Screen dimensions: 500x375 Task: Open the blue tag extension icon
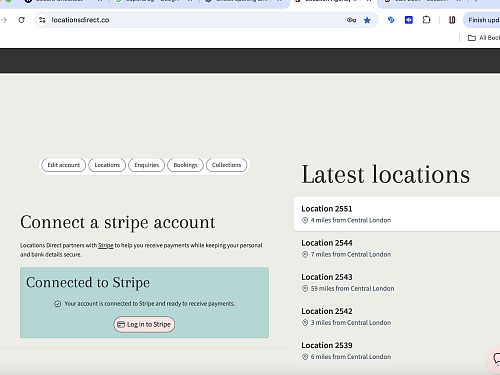click(x=391, y=20)
